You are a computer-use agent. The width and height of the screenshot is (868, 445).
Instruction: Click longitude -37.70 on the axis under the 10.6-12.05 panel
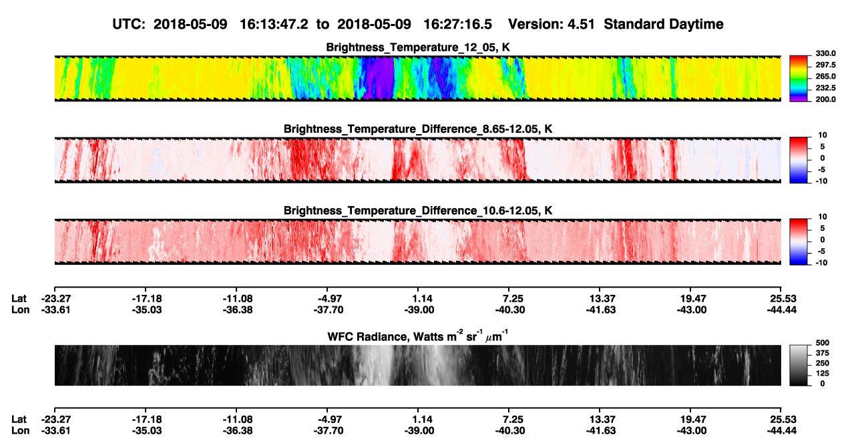click(x=329, y=310)
